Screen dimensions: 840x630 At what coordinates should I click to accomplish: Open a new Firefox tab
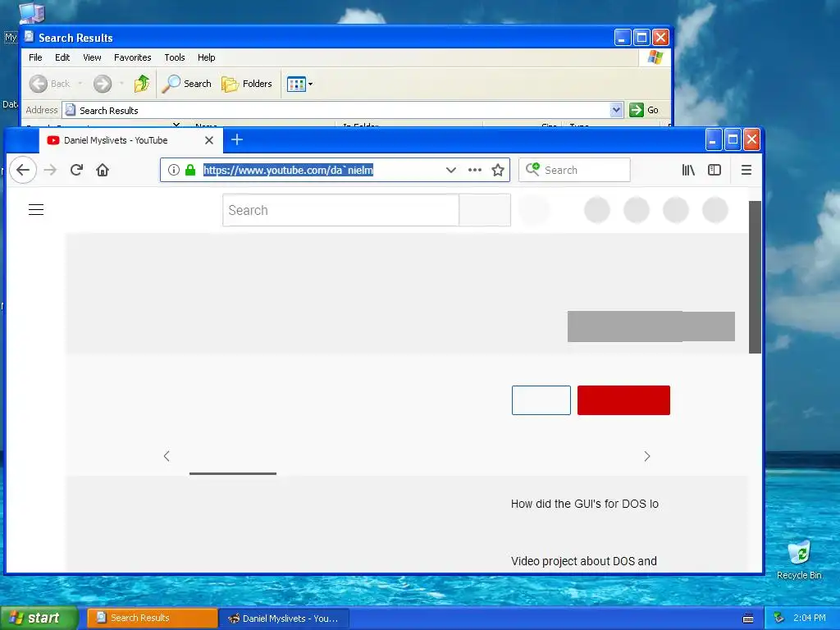click(237, 139)
